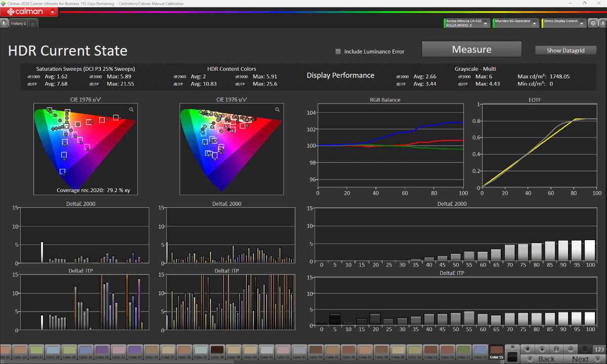Click the Saturation Sweeps (DCI P3 25% Sweeps) title

[x=85, y=69]
